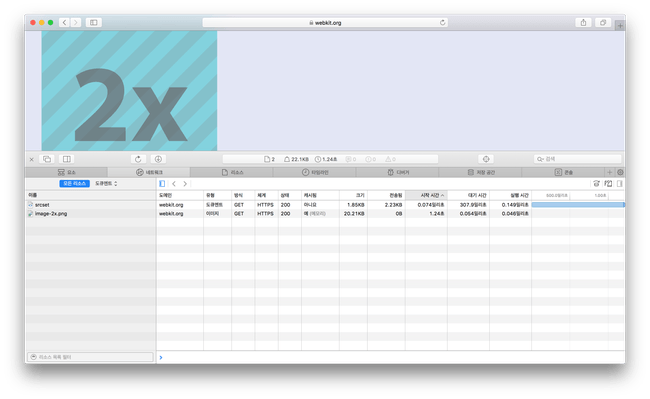Go back using Safari's back arrow

pyautogui.click(x=64, y=22)
